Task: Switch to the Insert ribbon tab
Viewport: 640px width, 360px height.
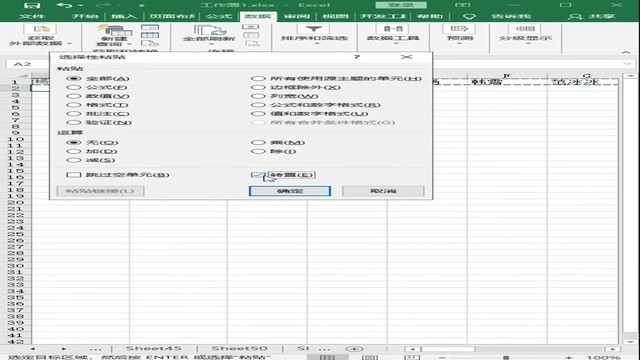Action: point(124,16)
